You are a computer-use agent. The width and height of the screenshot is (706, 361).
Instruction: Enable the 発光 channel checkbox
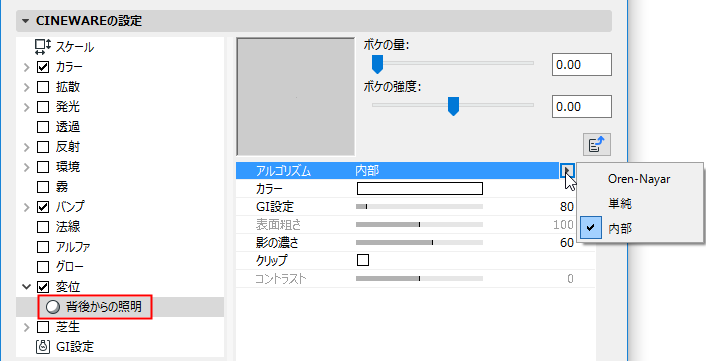click(x=43, y=107)
